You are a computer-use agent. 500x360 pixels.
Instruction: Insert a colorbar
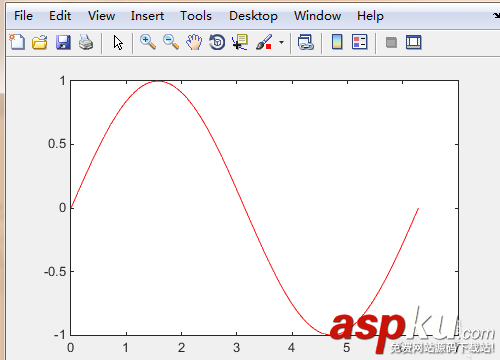(337, 42)
